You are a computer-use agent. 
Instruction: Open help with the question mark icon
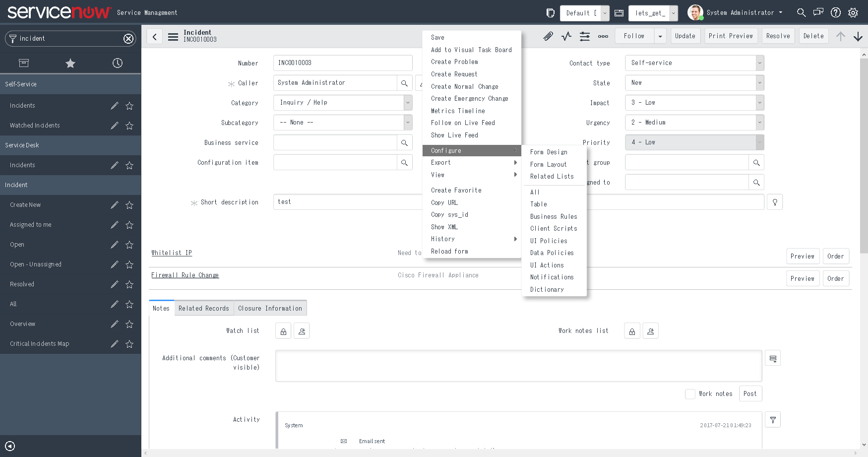[x=836, y=12]
